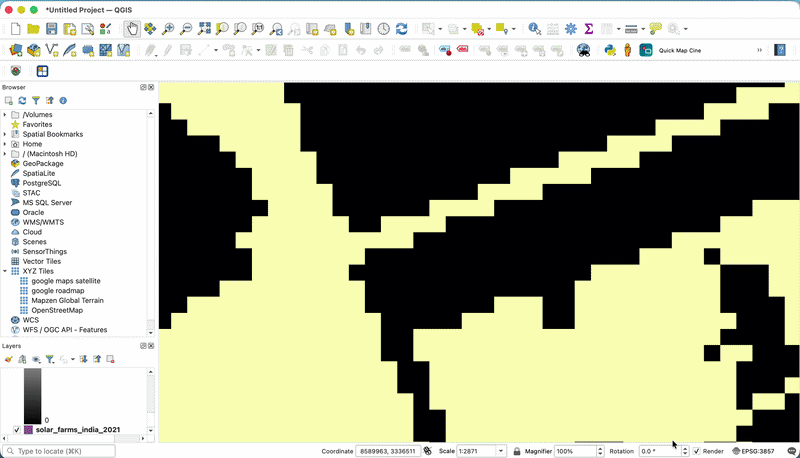
Task: Open the Measure tool dropdown arrow
Action: (x=643, y=29)
